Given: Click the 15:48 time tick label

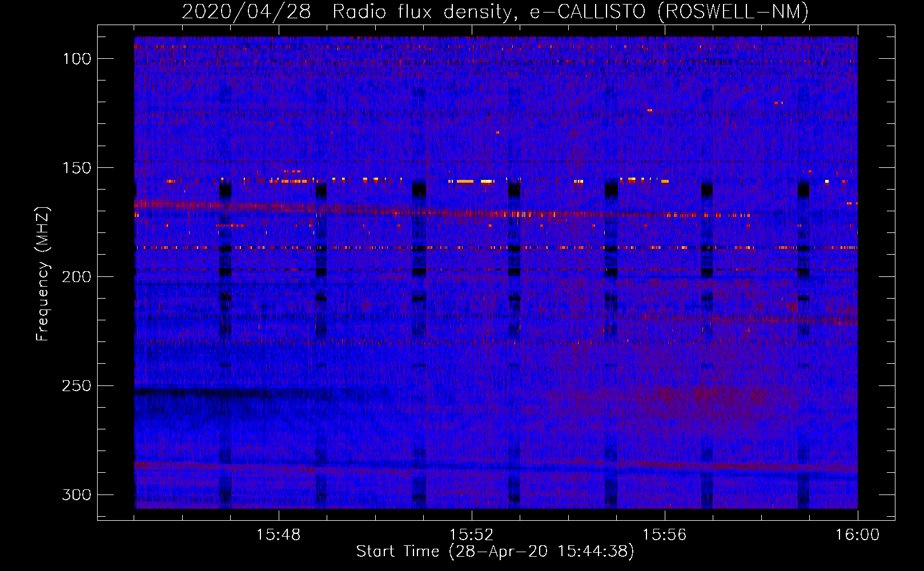Looking at the screenshot, I should pos(278,535).
